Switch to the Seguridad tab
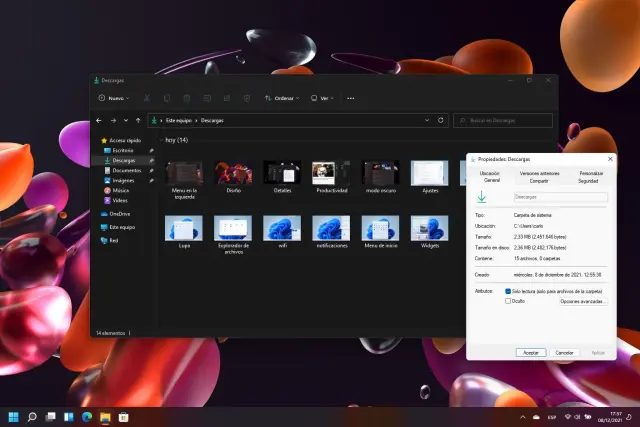 coord(588,181)
